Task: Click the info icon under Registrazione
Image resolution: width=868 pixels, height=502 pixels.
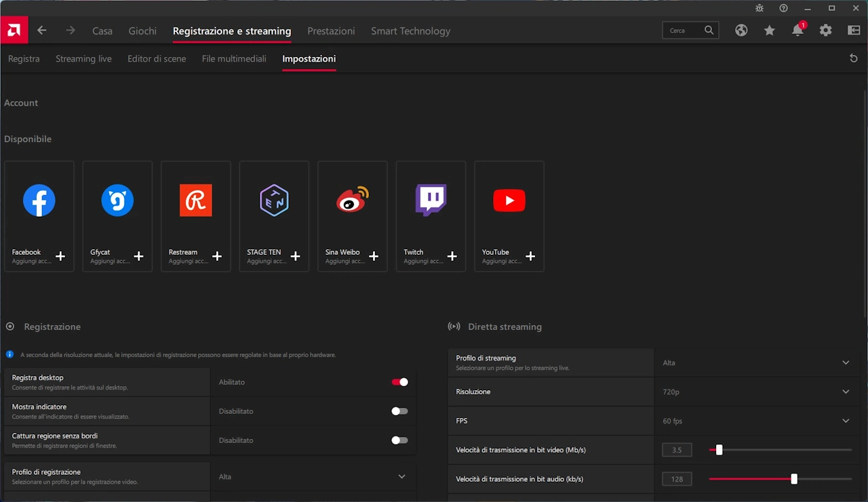Action: 9,354
